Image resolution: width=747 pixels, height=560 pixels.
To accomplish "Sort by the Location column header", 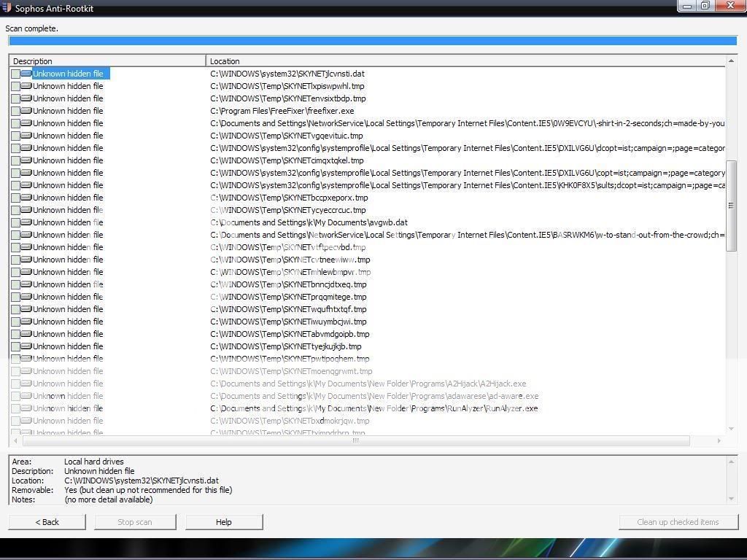I will tap(465, 61).
